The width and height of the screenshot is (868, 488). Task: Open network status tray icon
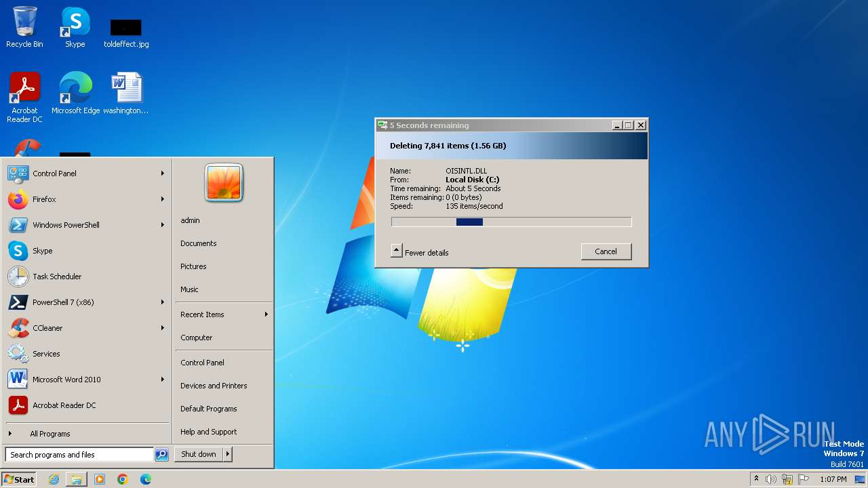[x=787, y=479]
